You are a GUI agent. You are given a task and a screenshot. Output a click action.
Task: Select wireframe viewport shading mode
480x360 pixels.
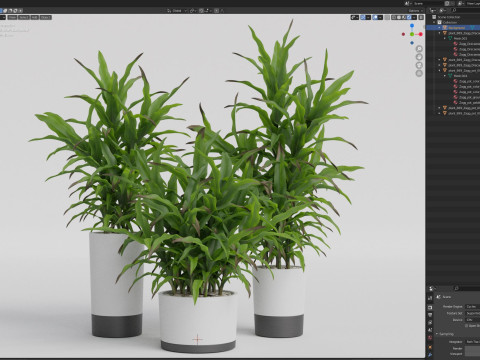(x=394, y=17)
